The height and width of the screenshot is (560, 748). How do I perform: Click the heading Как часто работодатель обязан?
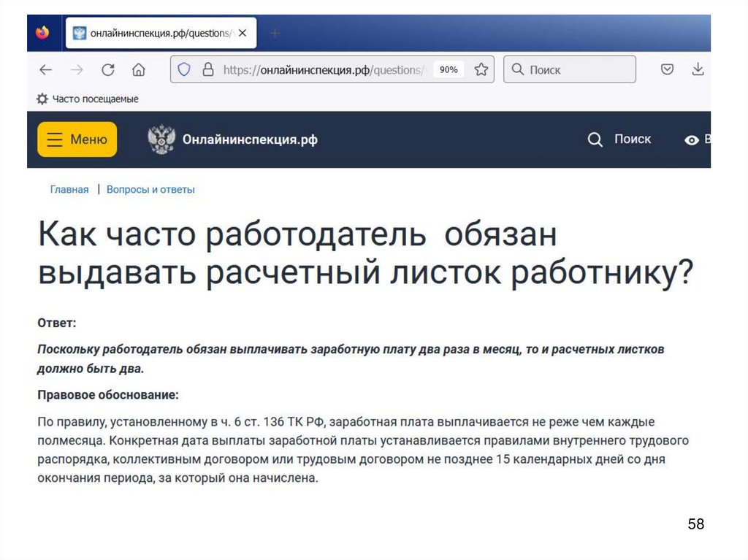pyautogui.click(x=365, y=253)
